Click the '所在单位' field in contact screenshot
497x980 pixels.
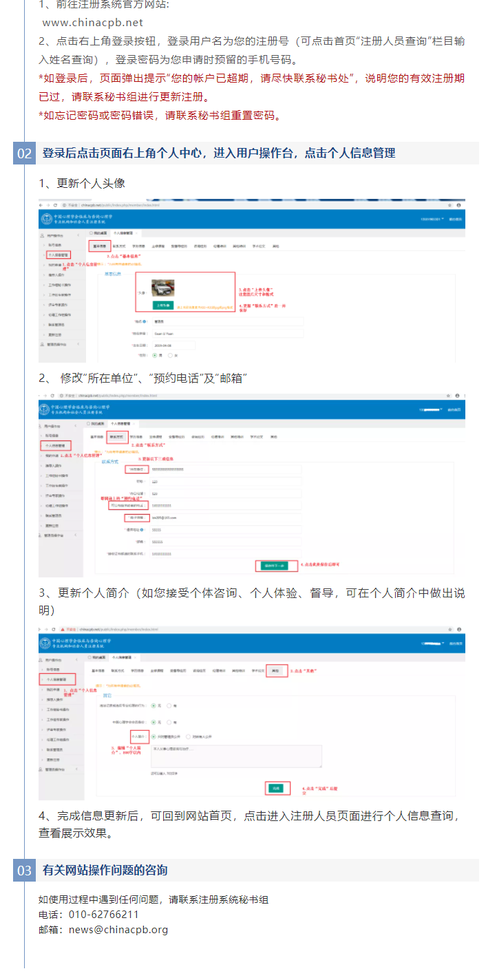point(226,469)
